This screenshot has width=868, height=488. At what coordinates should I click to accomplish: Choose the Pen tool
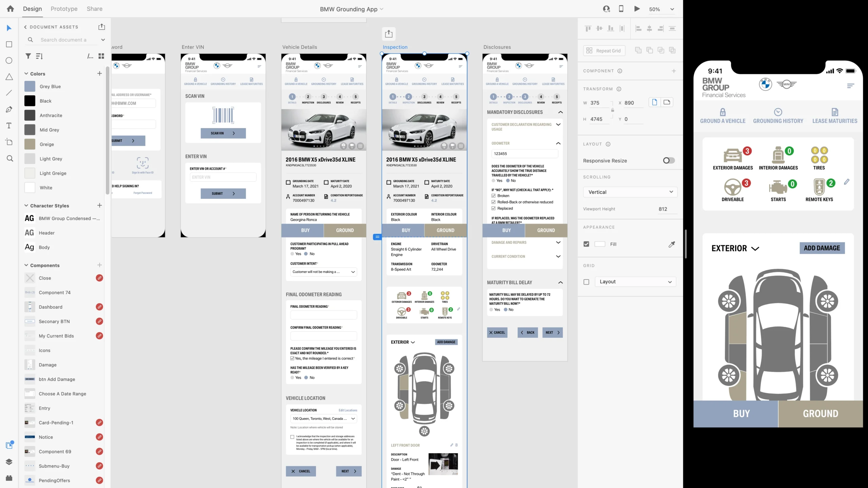click(x=9, y=109)
